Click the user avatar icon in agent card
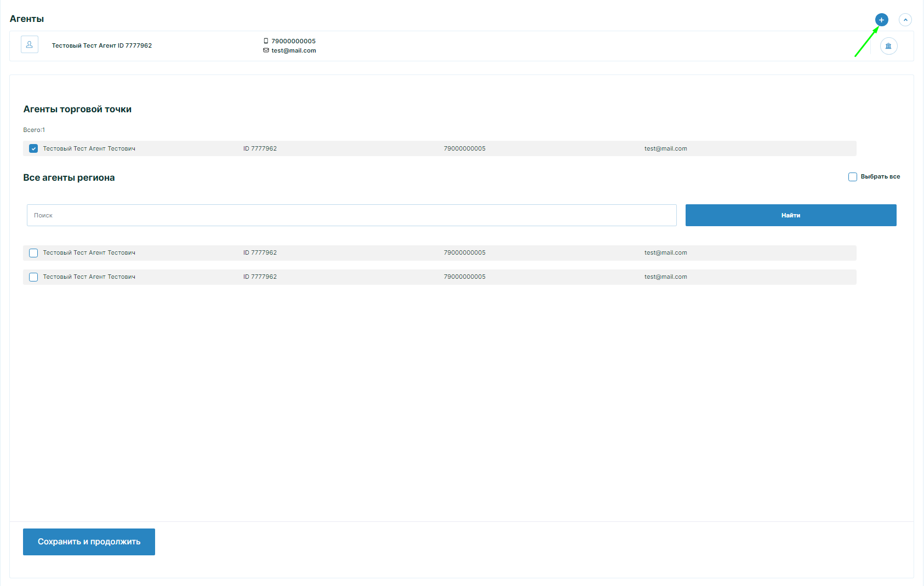This screenshot has height=586, width=924. (x=30, y=45)
